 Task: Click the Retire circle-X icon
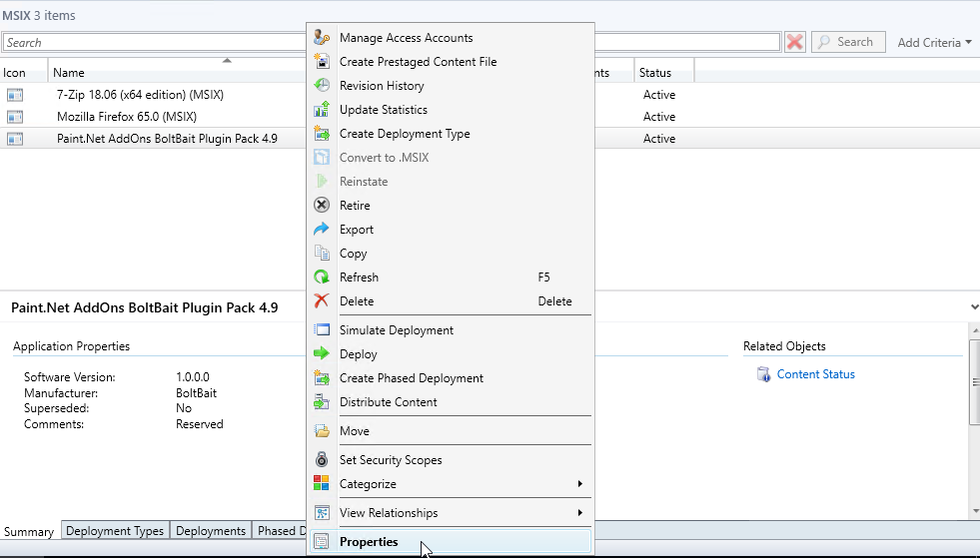coord(321,206)
